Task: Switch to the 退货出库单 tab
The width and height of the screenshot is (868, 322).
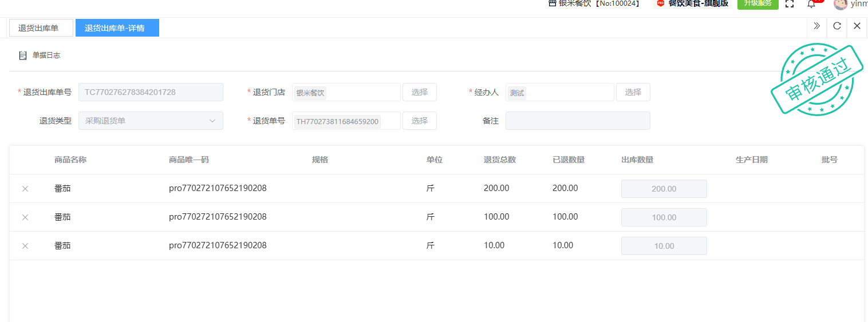Action: click(x=41, y=28)
